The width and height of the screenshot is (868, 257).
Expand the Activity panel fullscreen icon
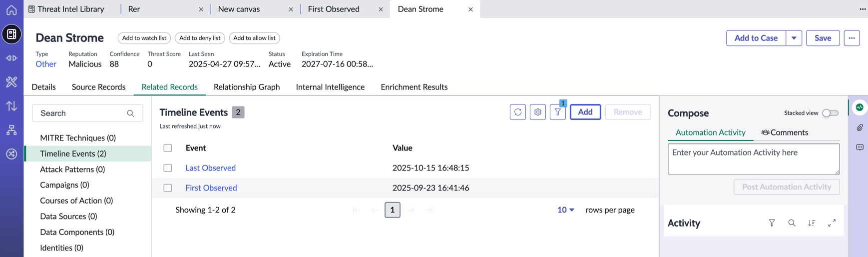pos(832,223)
